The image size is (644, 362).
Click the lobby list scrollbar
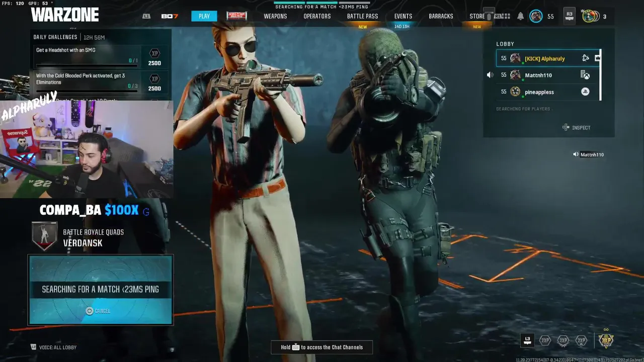click(x=600, y=75)
